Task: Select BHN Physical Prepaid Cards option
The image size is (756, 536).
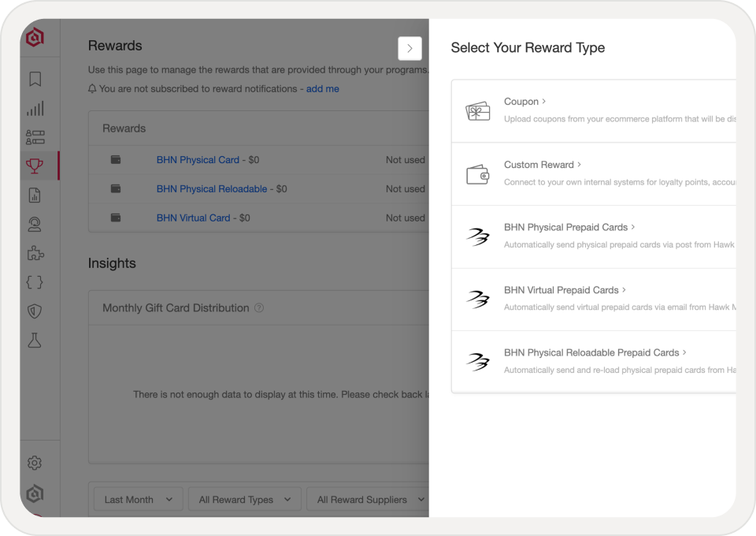Action: (x=569, y=227)
